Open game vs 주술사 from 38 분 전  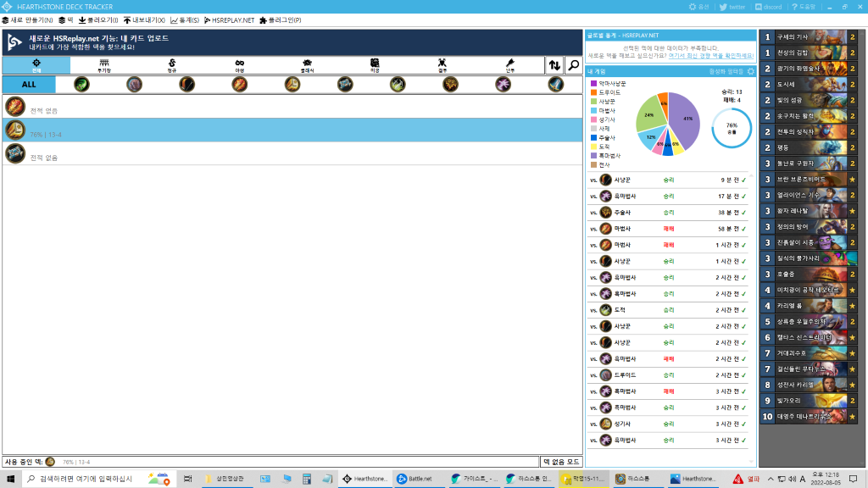[x=668, y=213]
